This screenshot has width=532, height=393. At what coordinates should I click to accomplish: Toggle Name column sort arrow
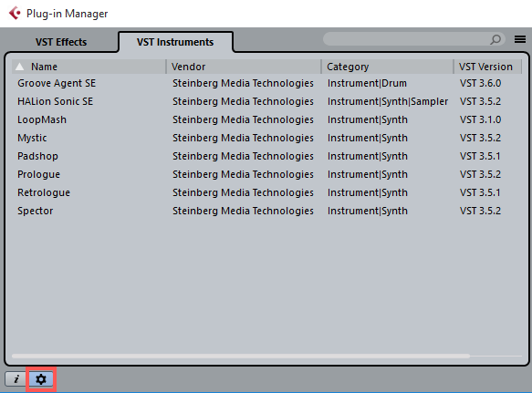20,67
